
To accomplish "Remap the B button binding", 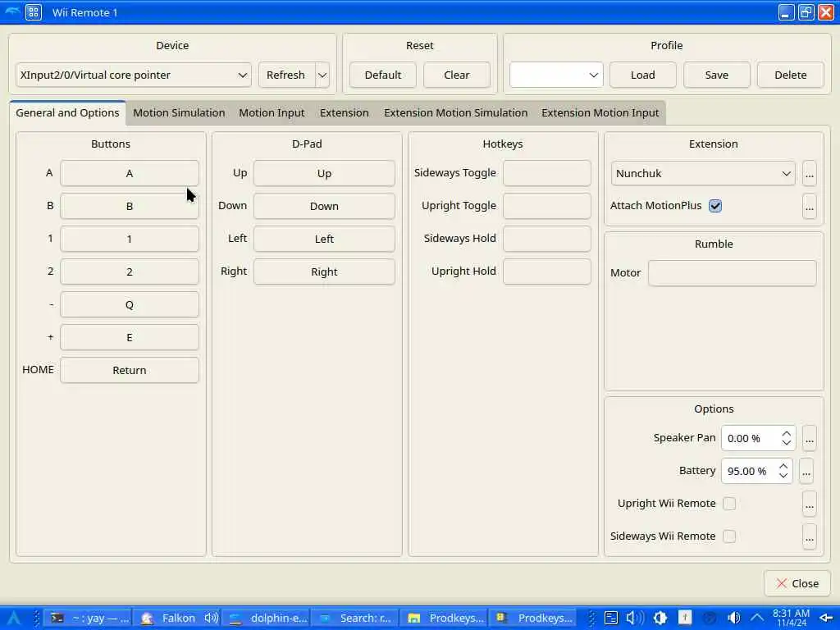I will (129, 206).
